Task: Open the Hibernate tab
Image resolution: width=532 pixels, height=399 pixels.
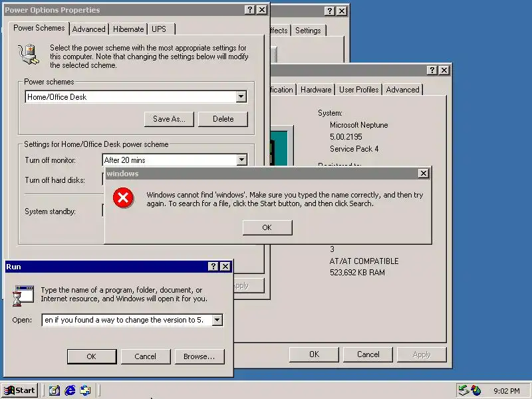Action: 128,29
